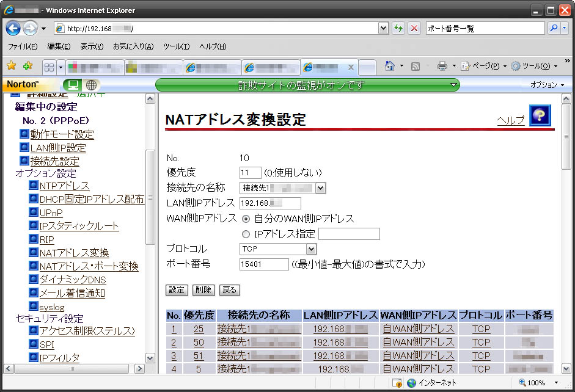Screen dimensions: 575x392
Task: Click the 設定 button
Action: pos(177,290)
